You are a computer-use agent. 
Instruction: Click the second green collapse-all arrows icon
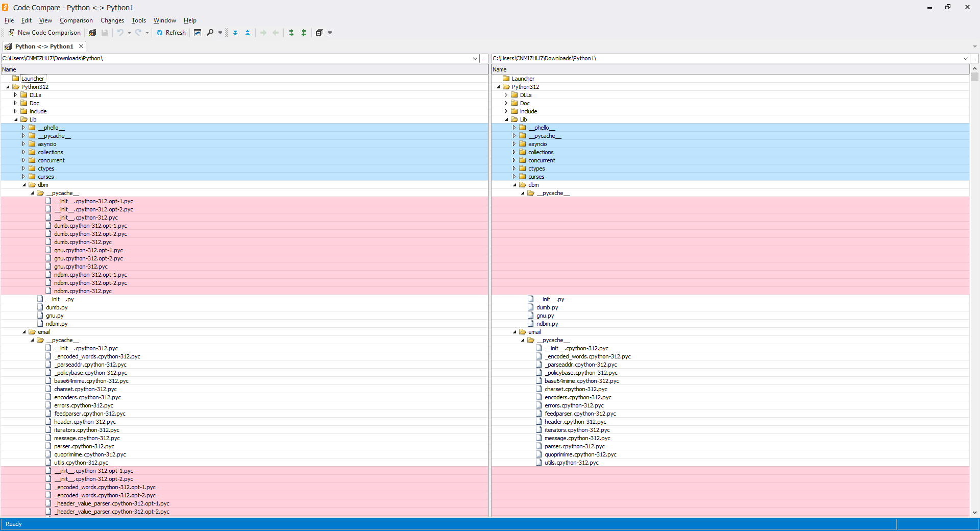tap(304, 33)
